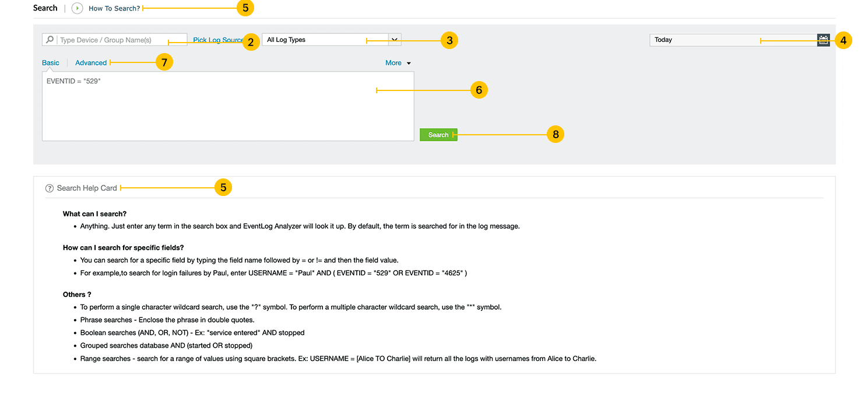Open the Pick Log Source link
This screenshot has width=868, height=399.
(x=218, y=40)
